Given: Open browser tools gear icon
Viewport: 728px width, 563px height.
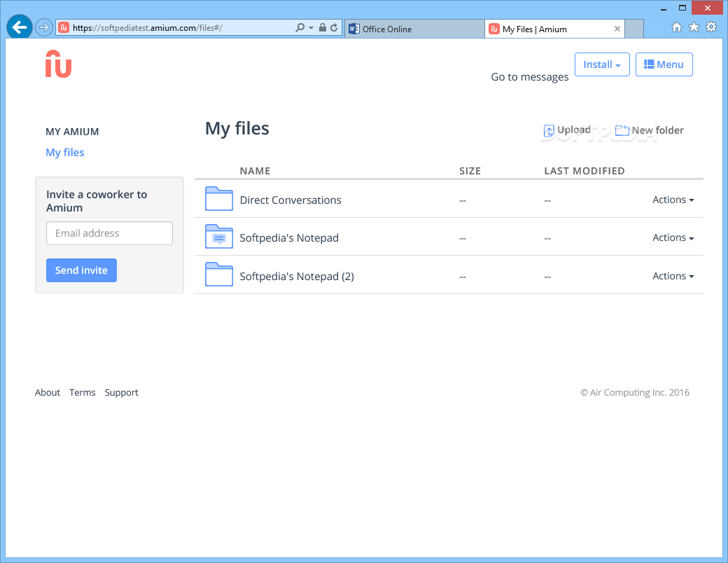Looking at the screenshot, I should pyautogui.click(x=710, y=27).
